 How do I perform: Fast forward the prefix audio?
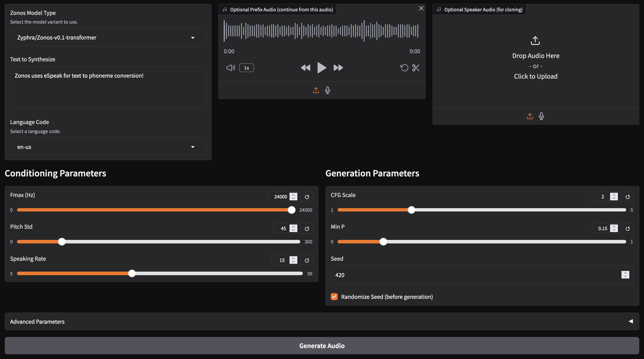tap(338, 68)
